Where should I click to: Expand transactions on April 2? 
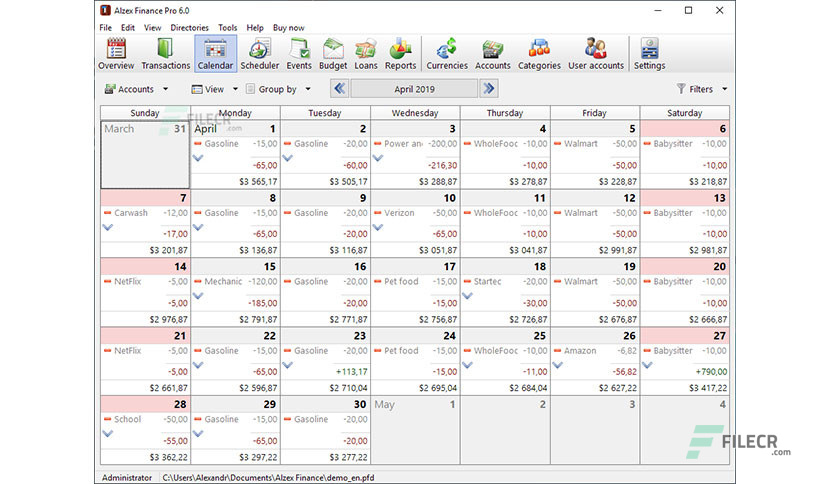tap(287, 158)
